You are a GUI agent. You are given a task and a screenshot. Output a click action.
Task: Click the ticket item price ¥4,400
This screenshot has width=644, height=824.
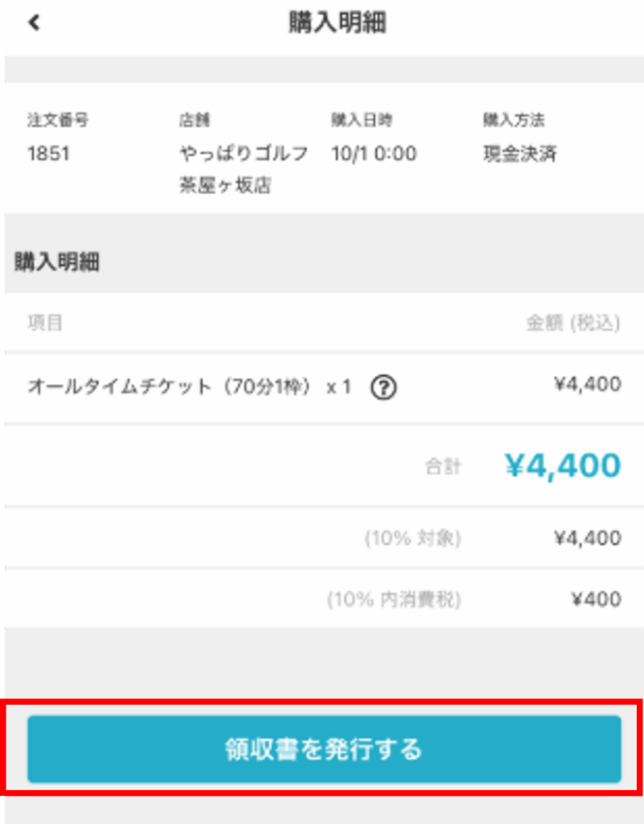click(x=587, y=385)
